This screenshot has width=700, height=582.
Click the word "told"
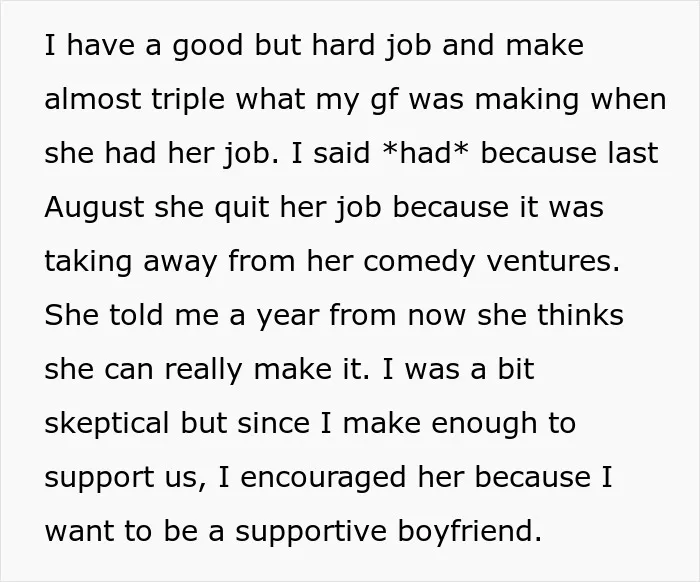point(136,314)
